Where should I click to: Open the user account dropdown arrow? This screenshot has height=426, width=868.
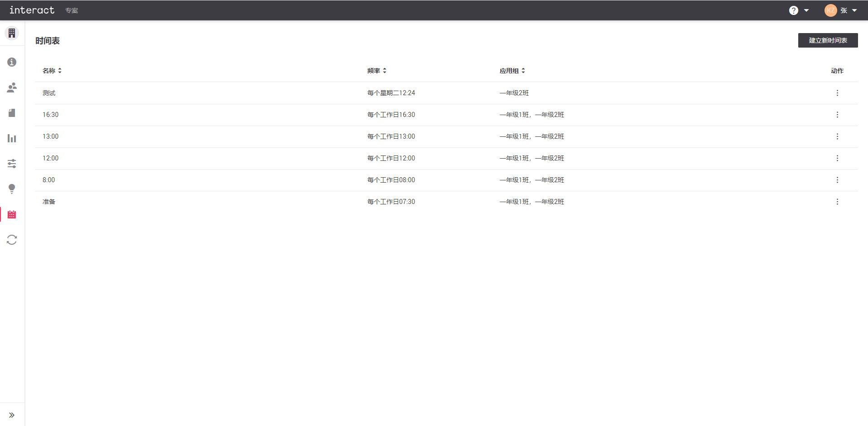click(x=854, y=10)
